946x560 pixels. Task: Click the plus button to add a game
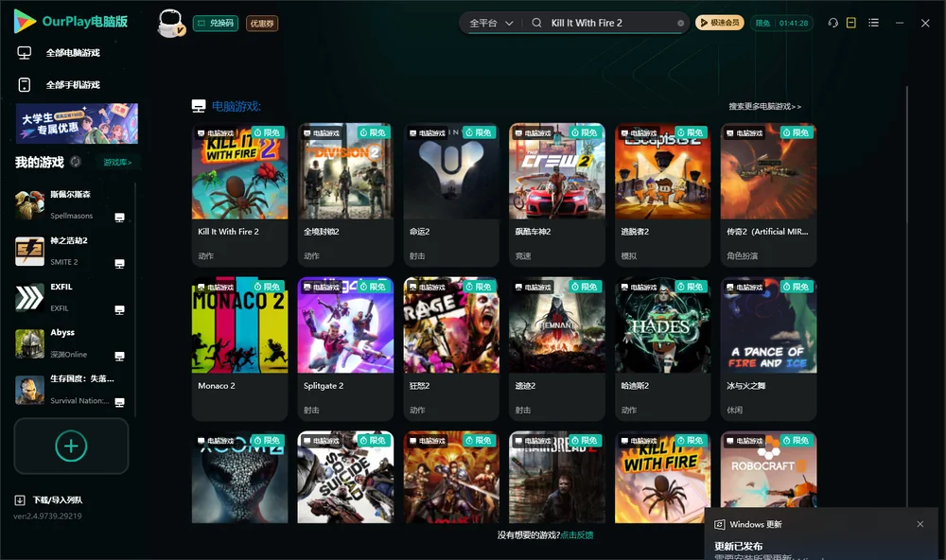[x=71, y=446]
